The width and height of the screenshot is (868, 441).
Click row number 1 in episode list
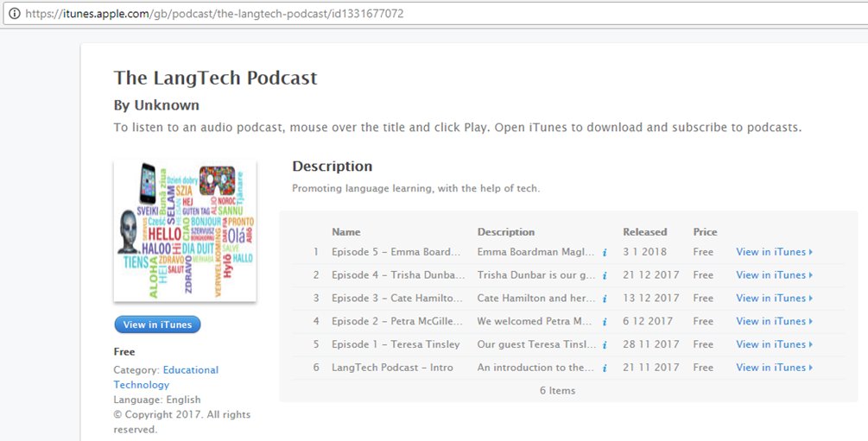click(316, 252)
